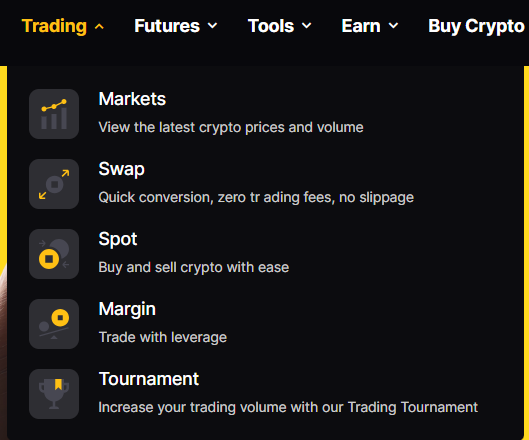Click the Spot coin icon
The width and height of the screenshot is (529, 440).
click(54, 254)
